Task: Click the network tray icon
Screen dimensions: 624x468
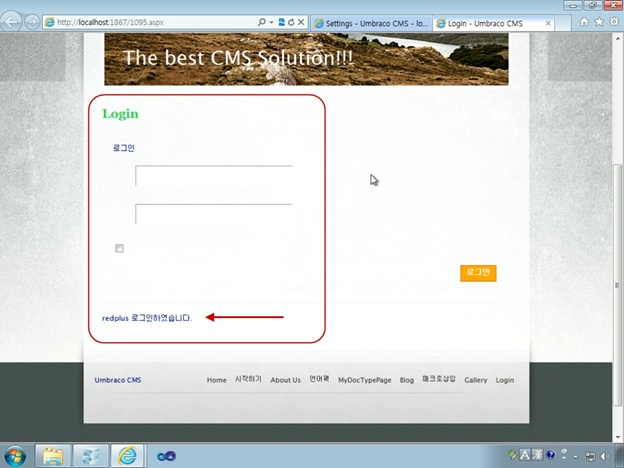Action: tap(590, 456)
